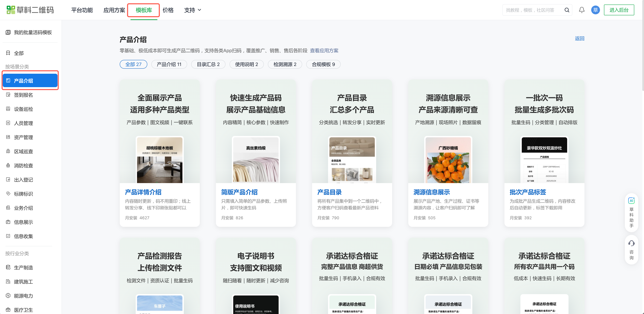The height and width of the screenshot is (314, 644).
Task: Click the 能源电力 industry icon
Action: pos(8,296)
